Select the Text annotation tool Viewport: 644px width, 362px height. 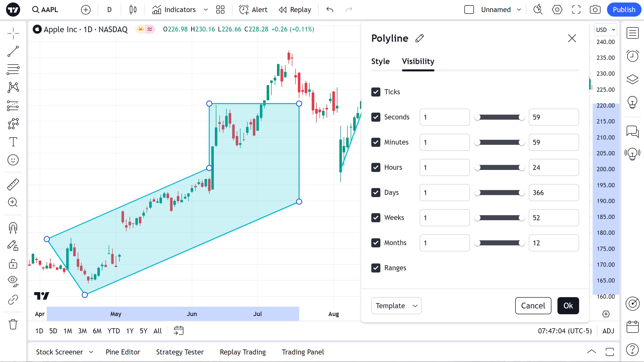pos(13,142)
